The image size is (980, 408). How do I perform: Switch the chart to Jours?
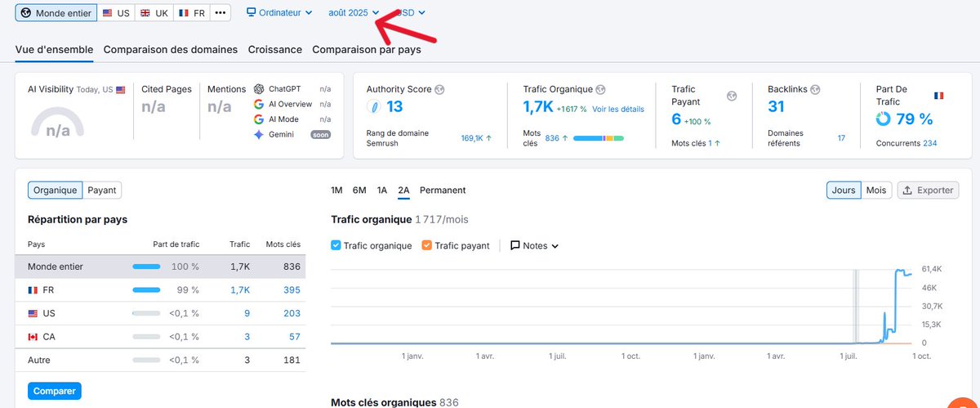click(844, 190)
